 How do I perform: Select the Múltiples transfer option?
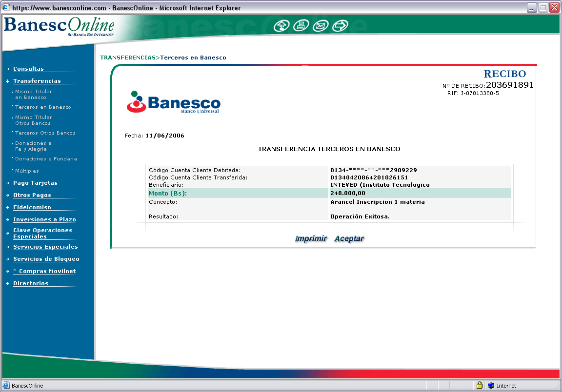tap(27, 171)
